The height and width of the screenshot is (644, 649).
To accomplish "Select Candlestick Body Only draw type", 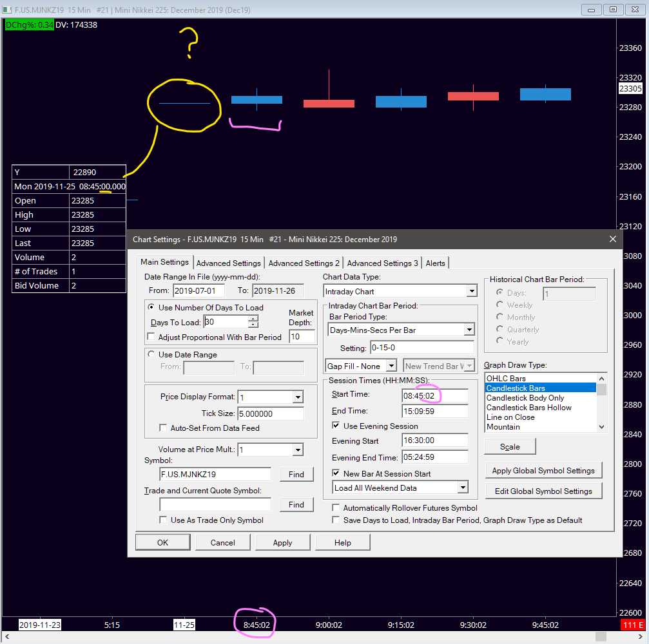I will coord(540,397).
